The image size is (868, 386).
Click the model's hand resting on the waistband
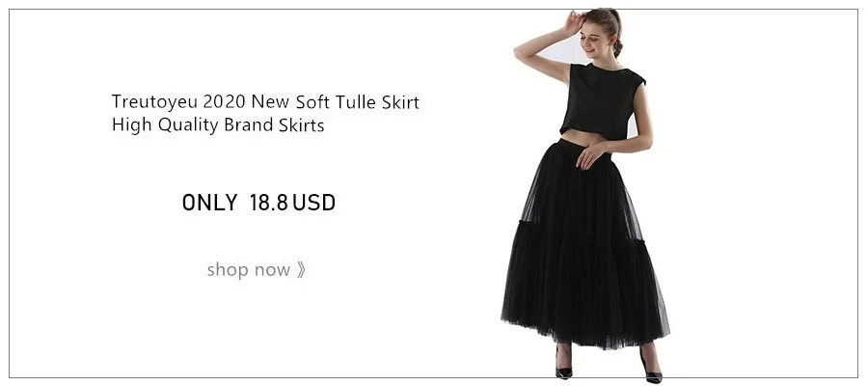point(591,154)
